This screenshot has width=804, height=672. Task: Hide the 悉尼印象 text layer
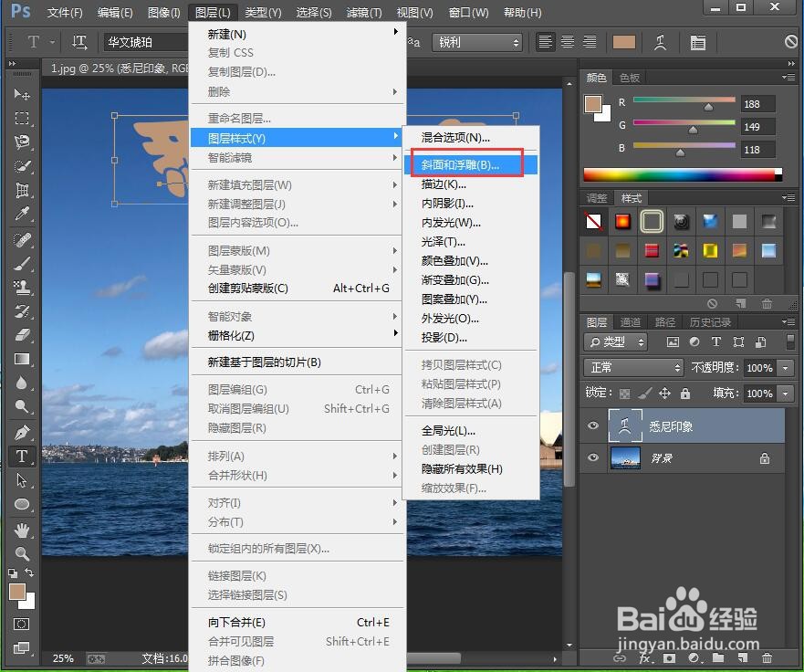click(591, 425)
